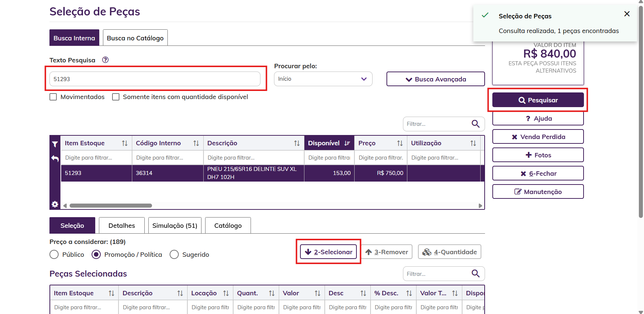Open Ajuda help button
This screenshot has width=644, height=314.
(538, 118)
